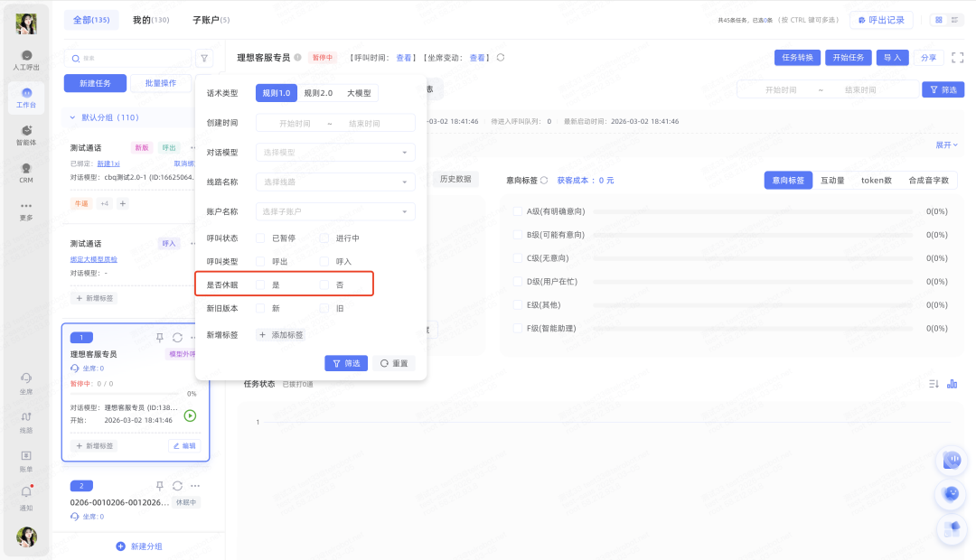Image resolution: width=976 pixels, height=560 pixels.
Task: Click the filter funnel icon beside search
Action: pos(205,58)
